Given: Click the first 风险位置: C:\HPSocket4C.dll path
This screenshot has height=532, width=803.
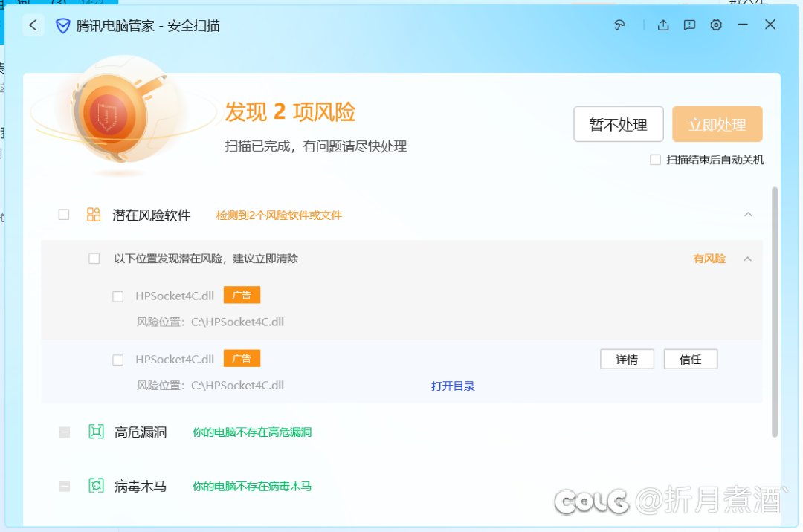Looking at the screenshot, I should (210, 322).
